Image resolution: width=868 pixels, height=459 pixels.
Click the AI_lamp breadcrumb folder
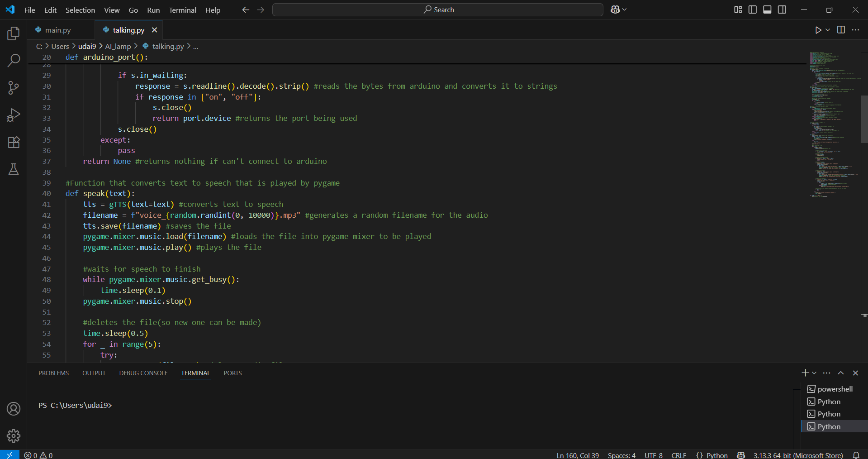pyautogui.click(x=118, y=46)
